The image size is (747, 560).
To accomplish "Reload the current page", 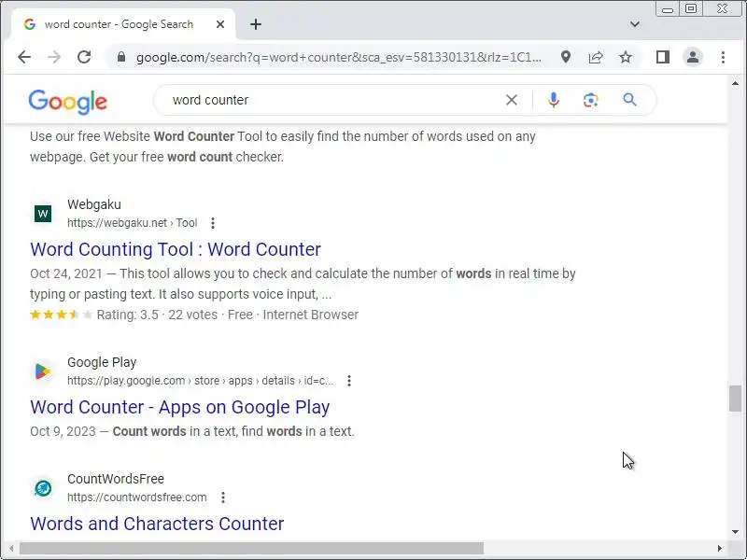I will 84,57.
